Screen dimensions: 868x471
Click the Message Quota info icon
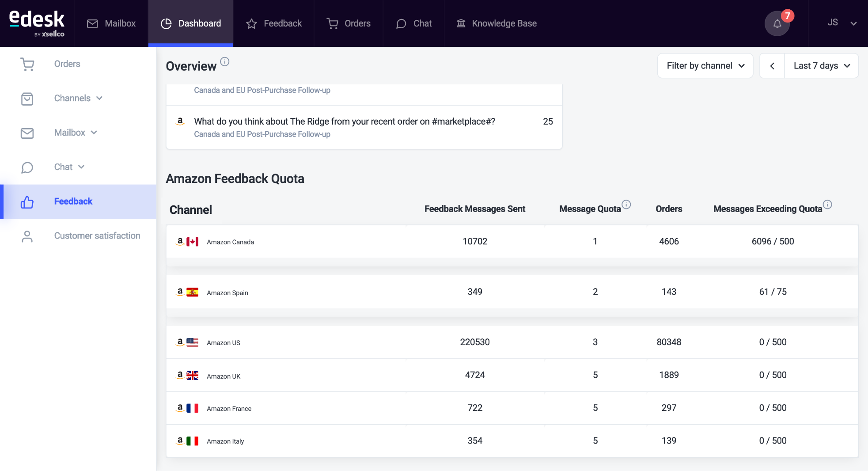(x=626, y=204)
